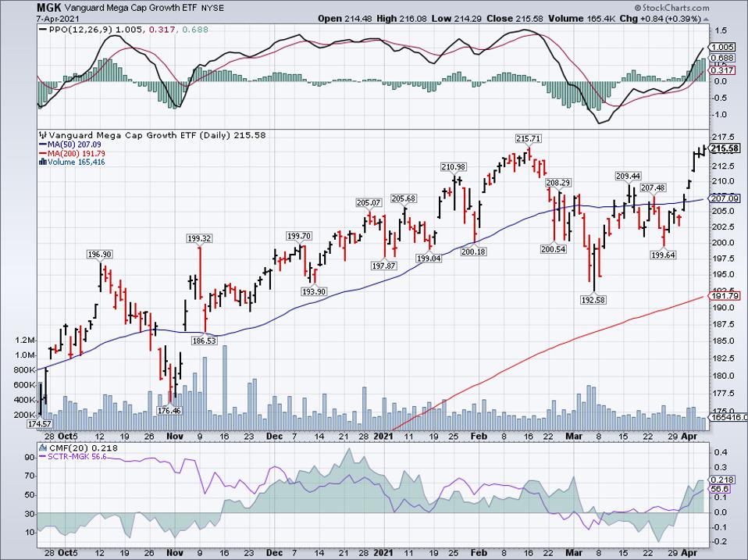
Task: Click the Volume legend bar icon
Action: tap(43, 162)
